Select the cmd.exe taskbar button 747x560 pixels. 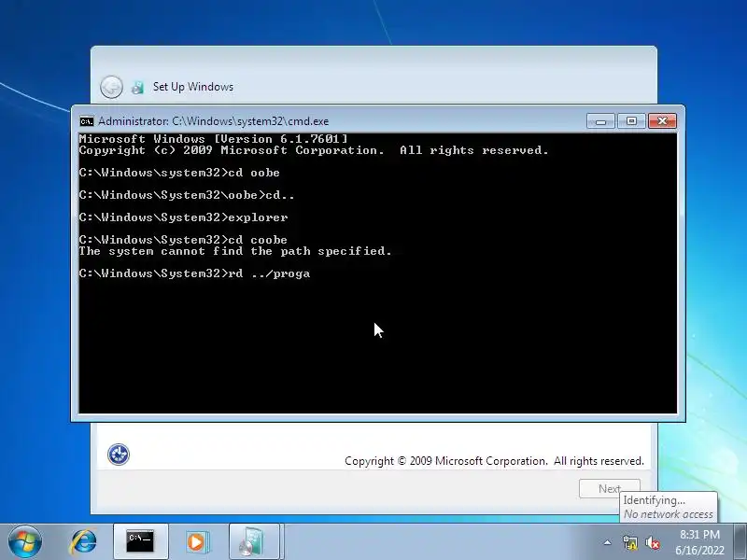141,542
